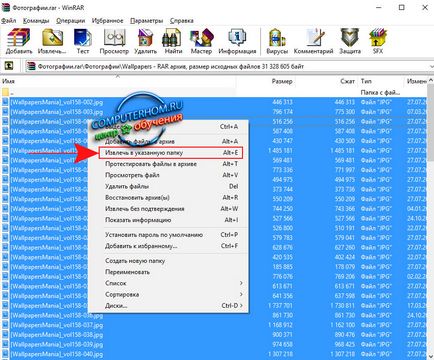Click the SFX toolbar icon
This screenshot has width=434, height=360.
[378, 41]
